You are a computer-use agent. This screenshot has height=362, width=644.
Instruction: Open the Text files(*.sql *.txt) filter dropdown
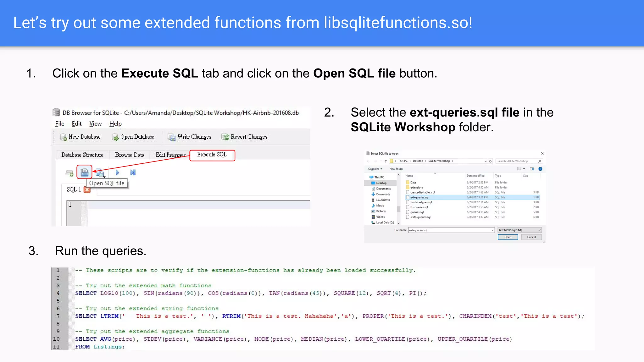pyautogui.click(x=519, y=230)
